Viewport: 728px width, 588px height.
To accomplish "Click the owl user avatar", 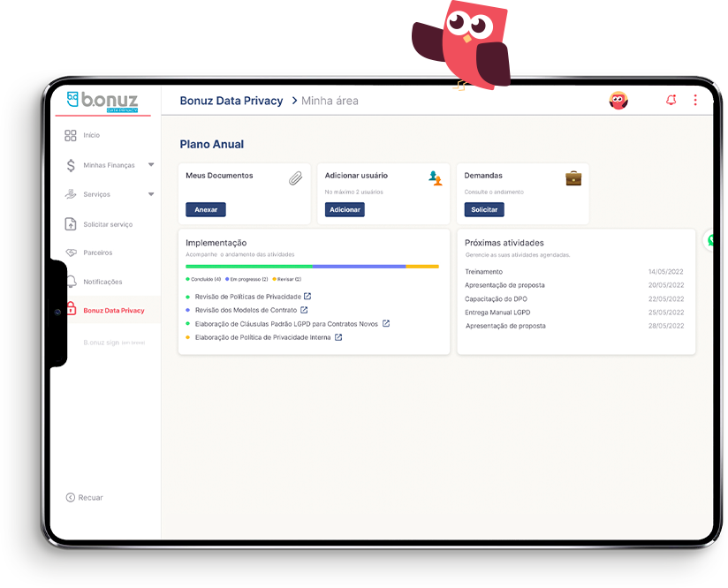I will click(x=618, y=101).
